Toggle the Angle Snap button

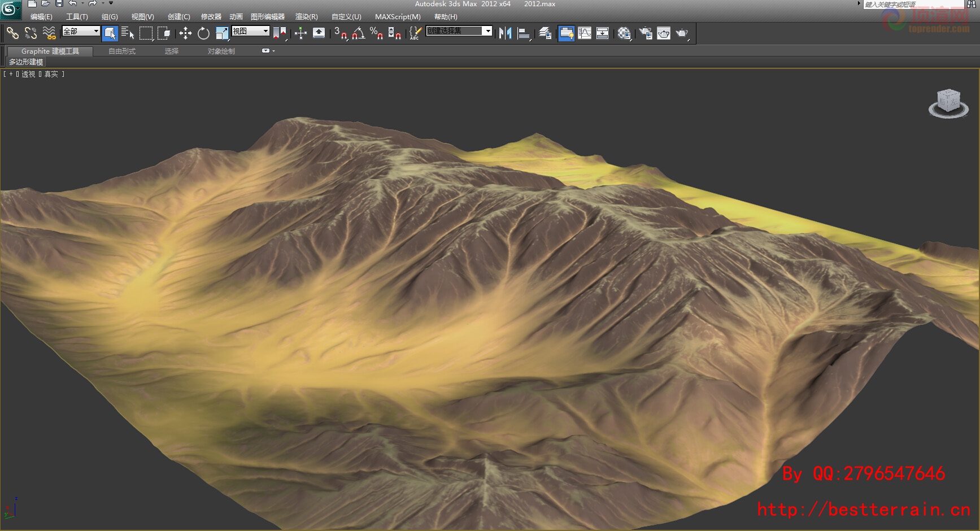(x=358, y=33)
